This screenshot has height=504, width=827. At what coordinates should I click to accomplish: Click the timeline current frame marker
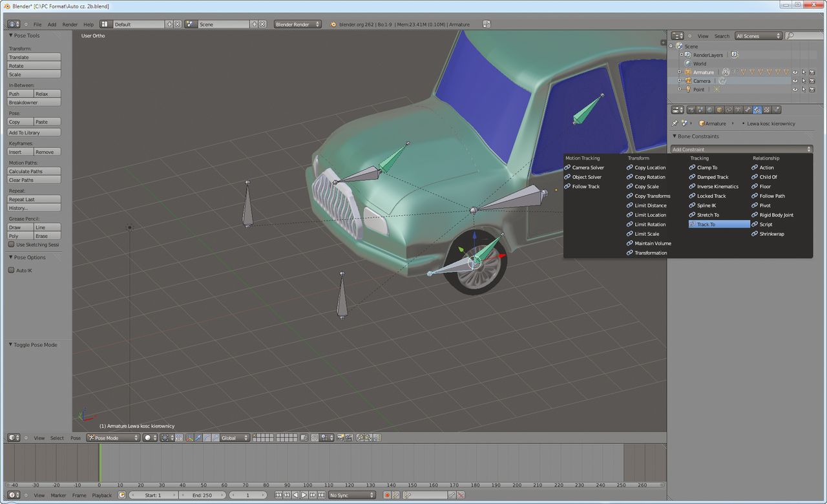pos(99,463)
